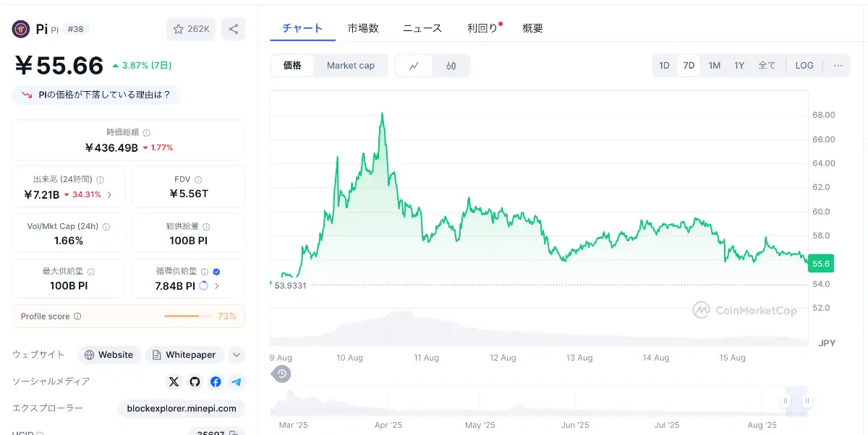The image size is (868, 435).
Task: Select the 1M timeframe
Action: coord(714,65)
